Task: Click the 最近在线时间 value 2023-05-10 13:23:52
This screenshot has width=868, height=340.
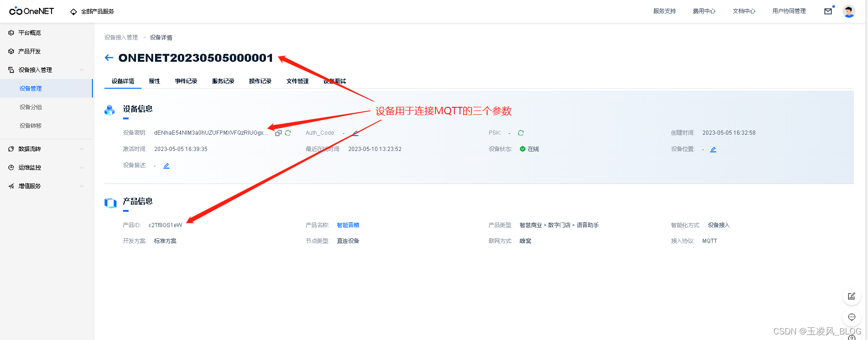Action: [x=375, y=149]
